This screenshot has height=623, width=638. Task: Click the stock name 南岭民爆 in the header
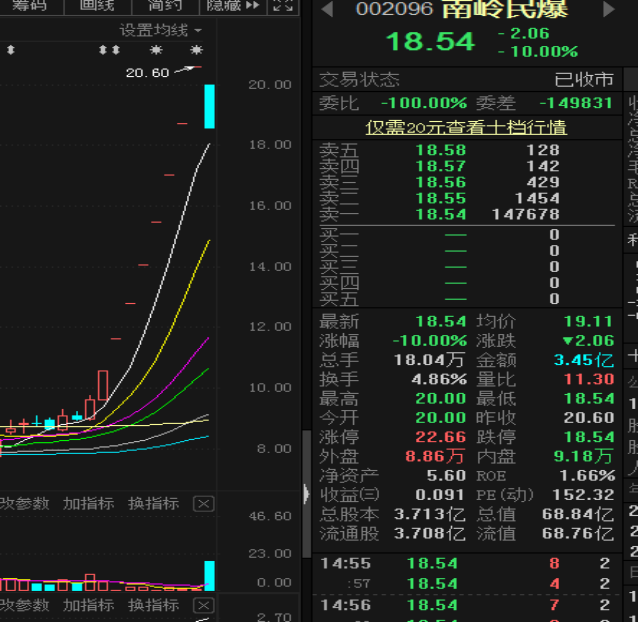(x=505, y=9)
